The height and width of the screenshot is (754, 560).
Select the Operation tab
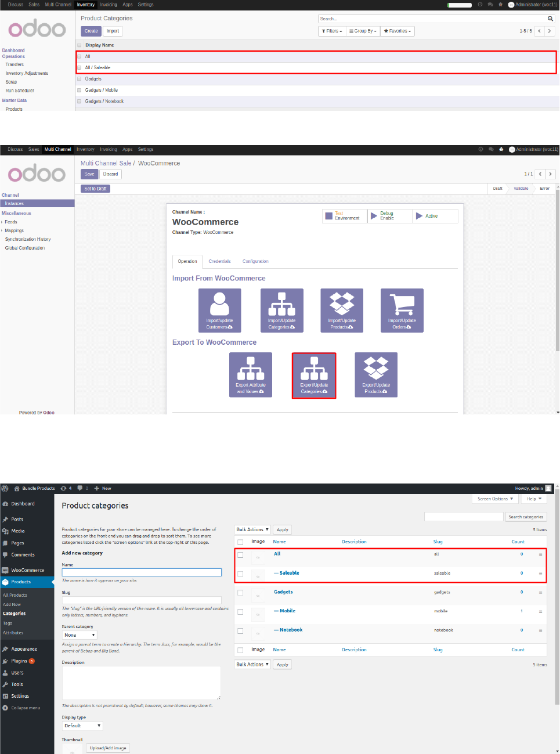click(187, 261)
